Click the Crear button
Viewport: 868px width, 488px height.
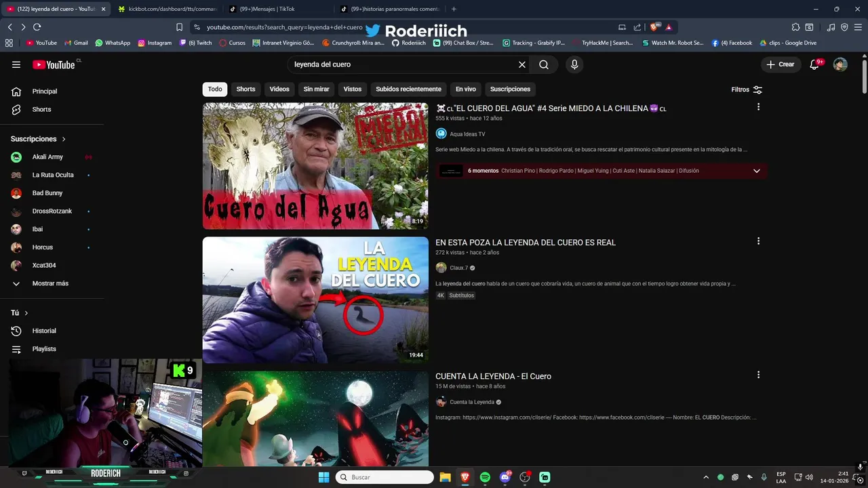781,64
